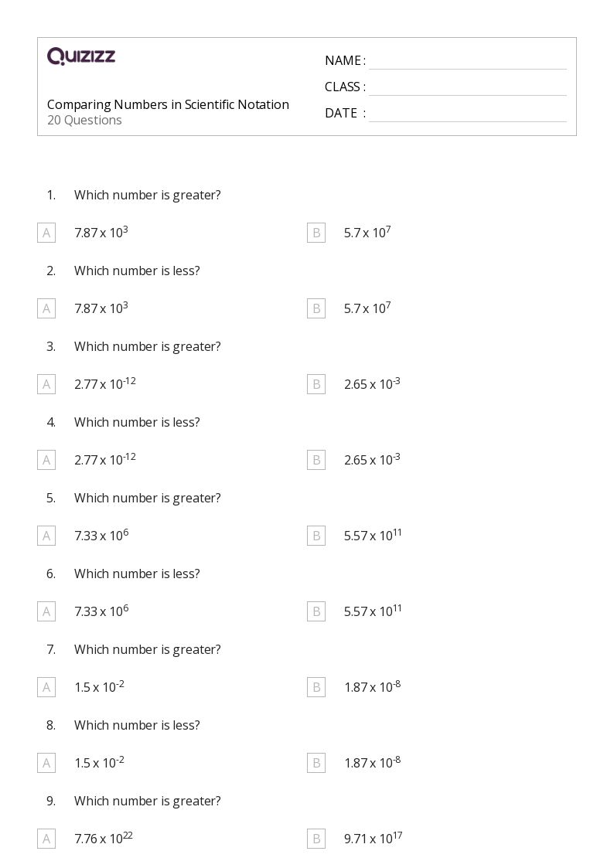Check box B for question 2
The image size is (614, 868).
[x=316, y=308]
